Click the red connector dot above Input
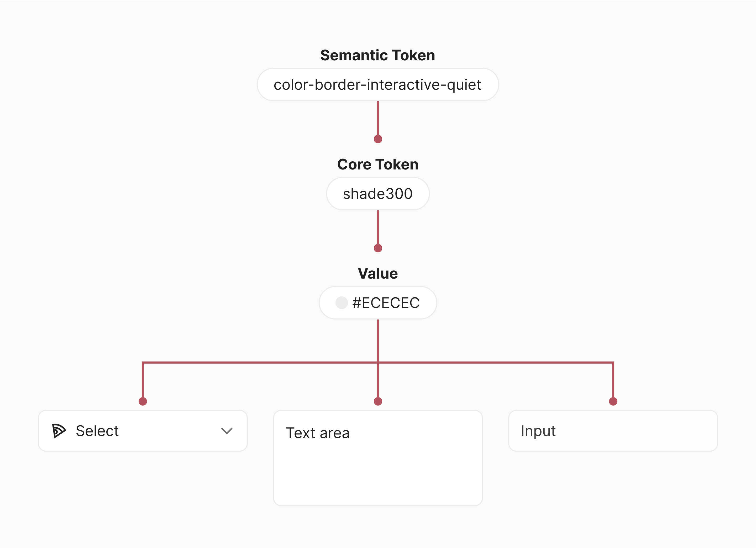 [x=613, y=401]
